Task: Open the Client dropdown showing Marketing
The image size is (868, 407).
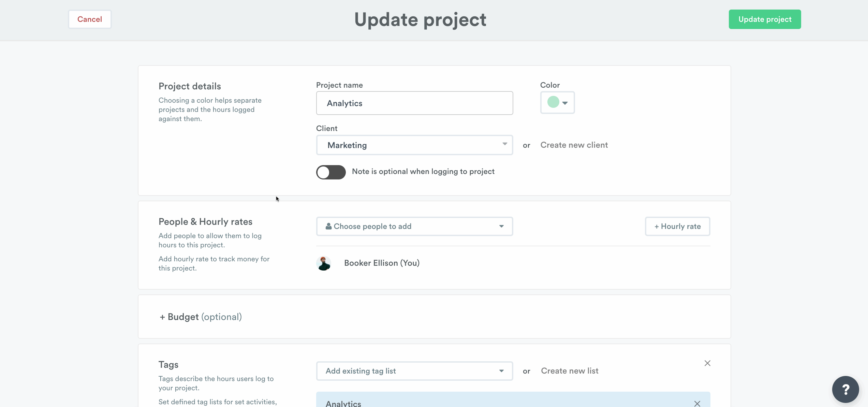Action: click(x=414, y=145)
